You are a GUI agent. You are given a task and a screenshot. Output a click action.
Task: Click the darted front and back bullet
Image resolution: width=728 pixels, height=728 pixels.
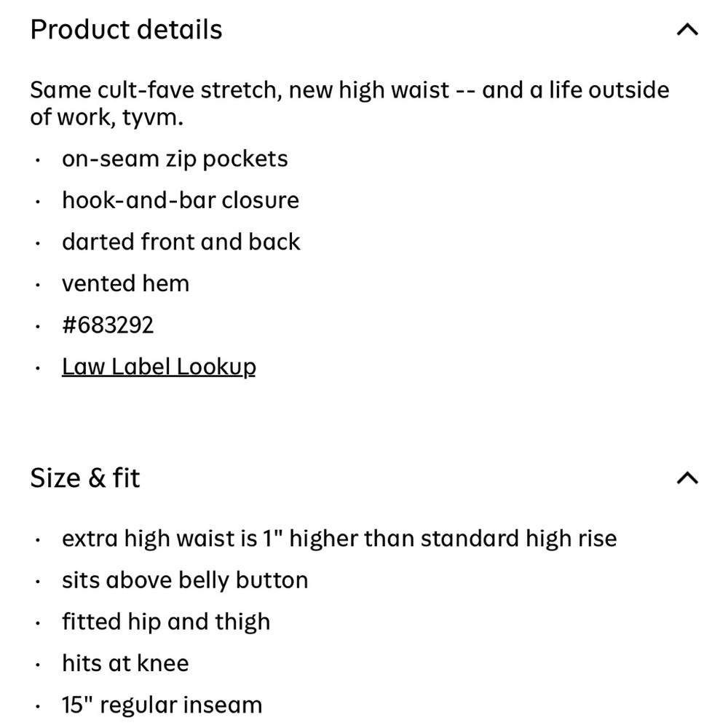(181, 242)
